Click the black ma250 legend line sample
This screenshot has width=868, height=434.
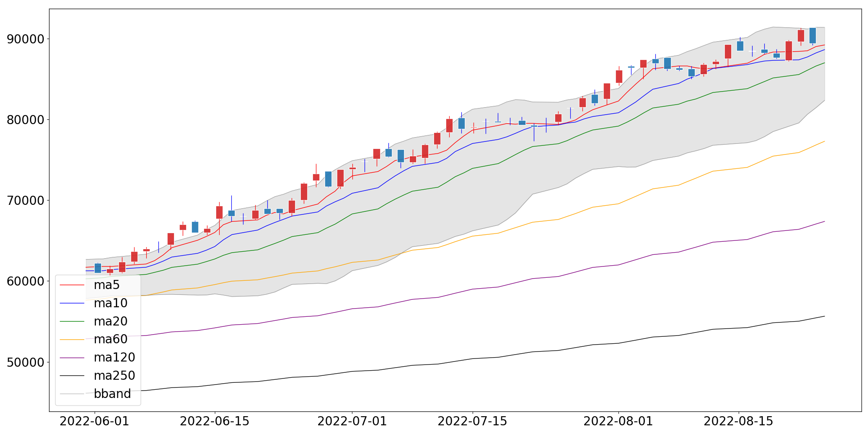72,376
